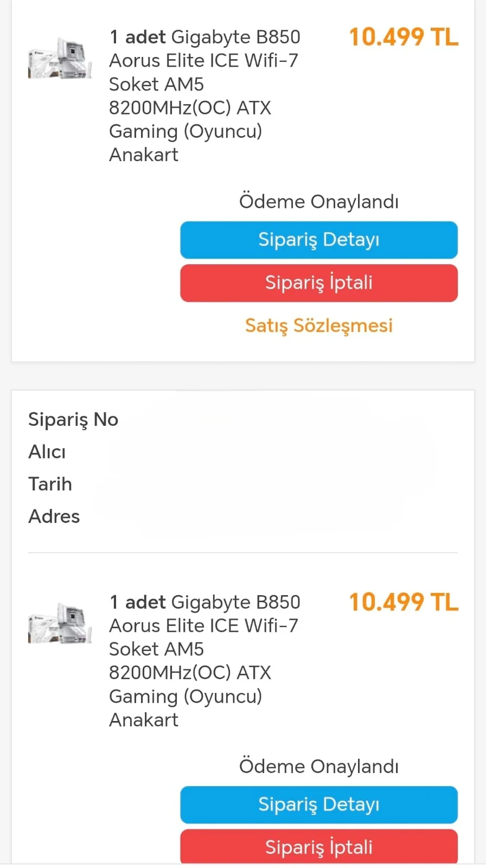
Task: Open the second order's motherboard thumbnail
Action: coord(60,623)
